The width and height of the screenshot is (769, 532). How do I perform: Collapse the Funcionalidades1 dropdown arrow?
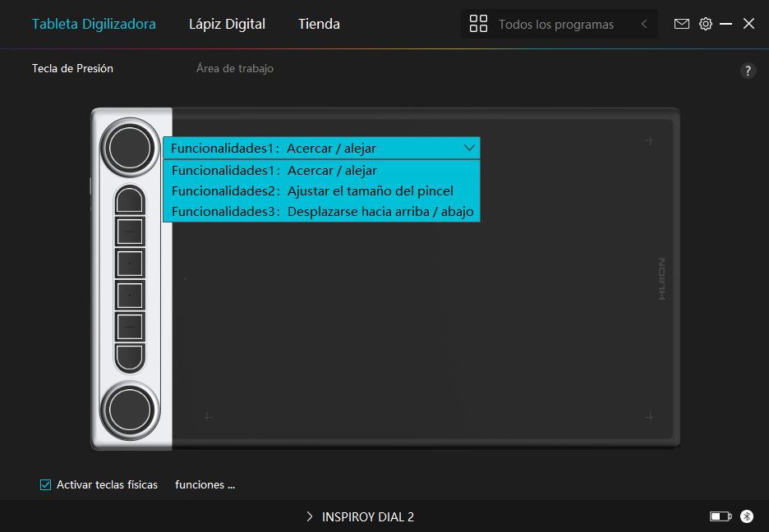pyautogui.click(x=469, y=148)
